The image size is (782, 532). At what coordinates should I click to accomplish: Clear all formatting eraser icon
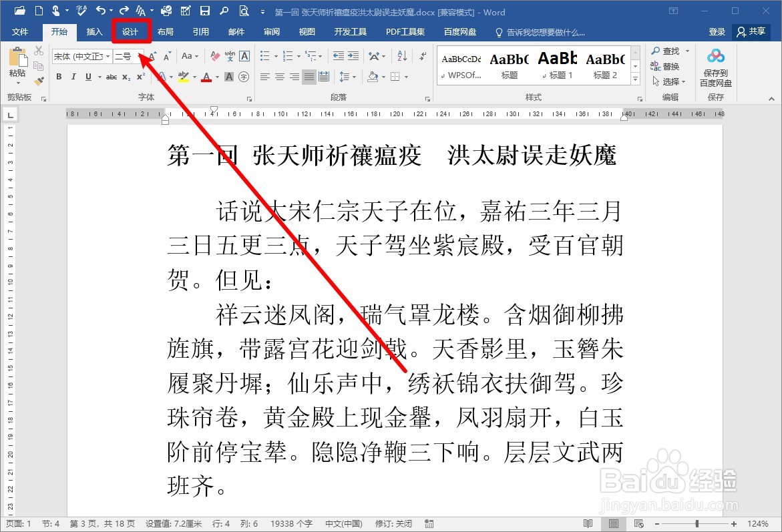[x=215, y=56]
